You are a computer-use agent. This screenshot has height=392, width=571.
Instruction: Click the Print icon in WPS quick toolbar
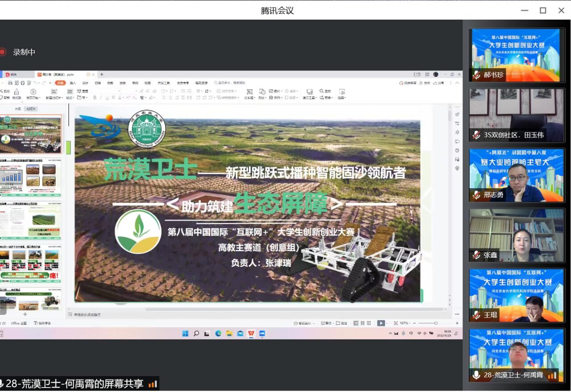pos(23,83)
